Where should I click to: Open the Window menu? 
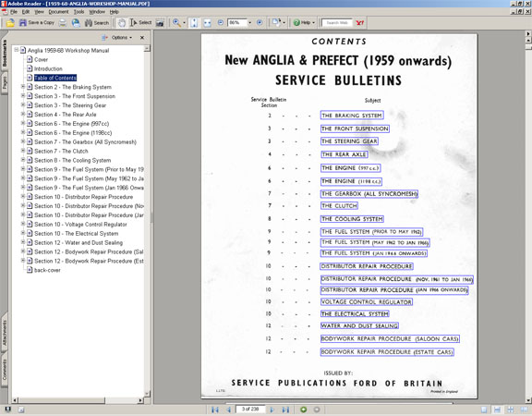pyautogui.click(x=97, y=12)
